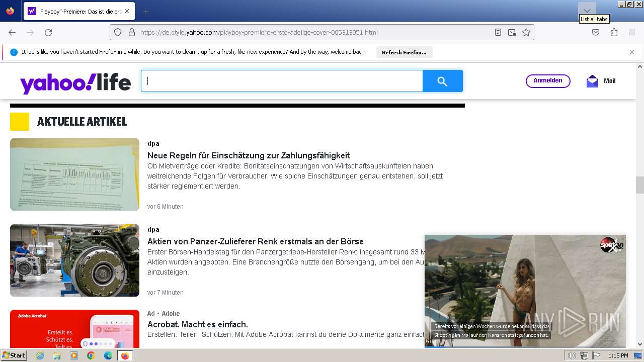Click the forward navigation arrow
The width and height of the screenshot is (644, 362).
30,32
